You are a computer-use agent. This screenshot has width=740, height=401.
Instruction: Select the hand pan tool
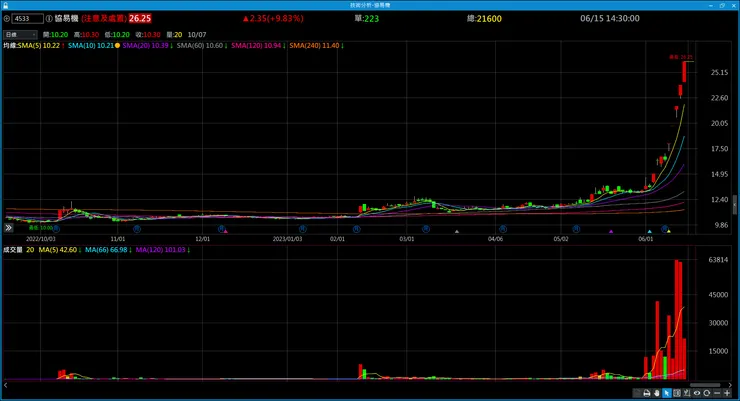pyautogui.click(x=657, y=393)
